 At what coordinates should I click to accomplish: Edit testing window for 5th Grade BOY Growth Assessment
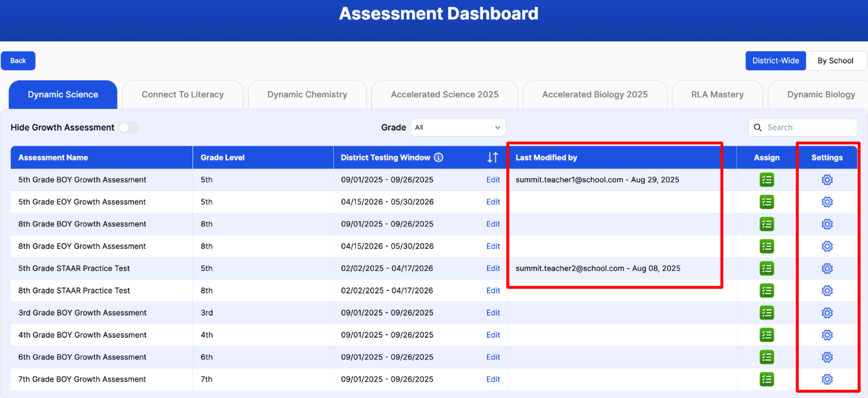493,180
